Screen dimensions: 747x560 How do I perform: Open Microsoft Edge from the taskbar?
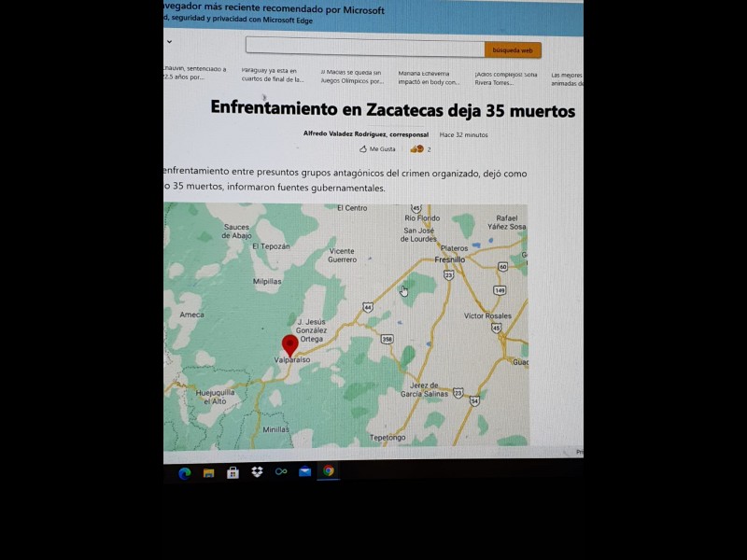[x=185, y=472]
